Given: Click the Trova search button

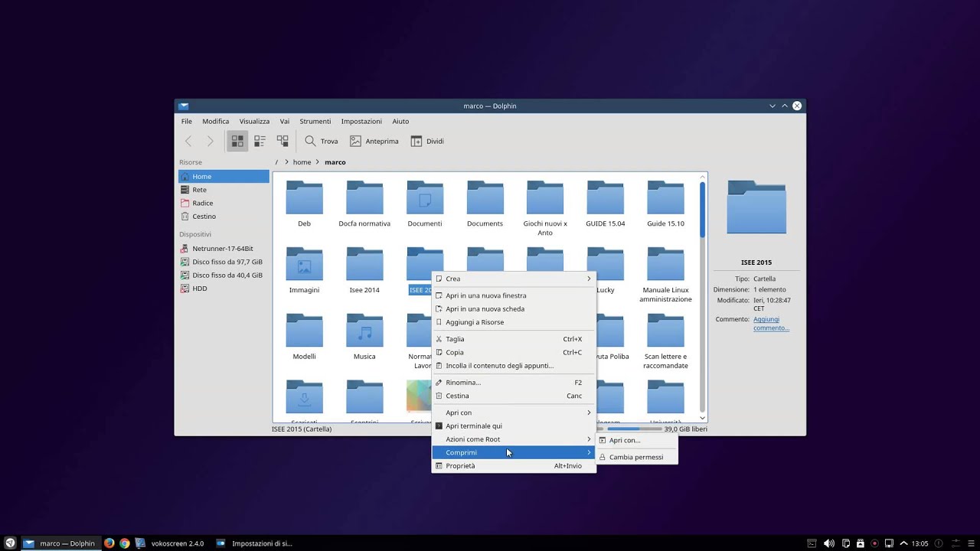Looking at the screenshot, I should pyautogui.click(x=321, y=141).
